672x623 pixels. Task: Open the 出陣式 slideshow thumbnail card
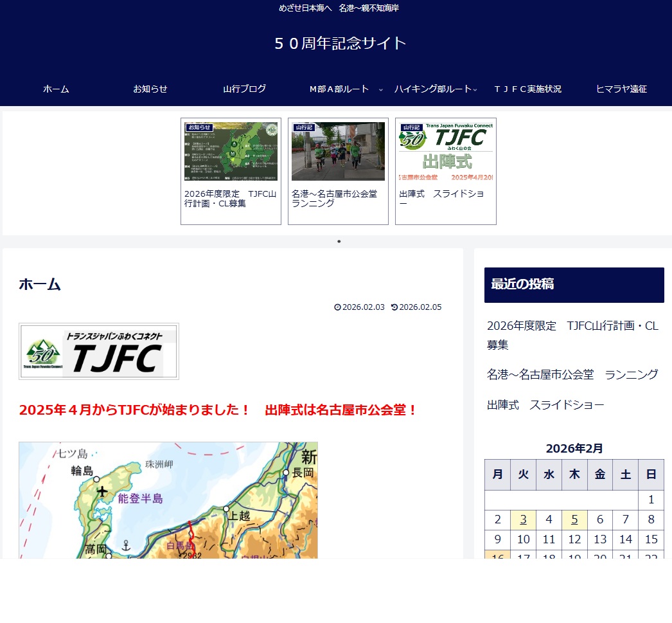pos(445,171)
